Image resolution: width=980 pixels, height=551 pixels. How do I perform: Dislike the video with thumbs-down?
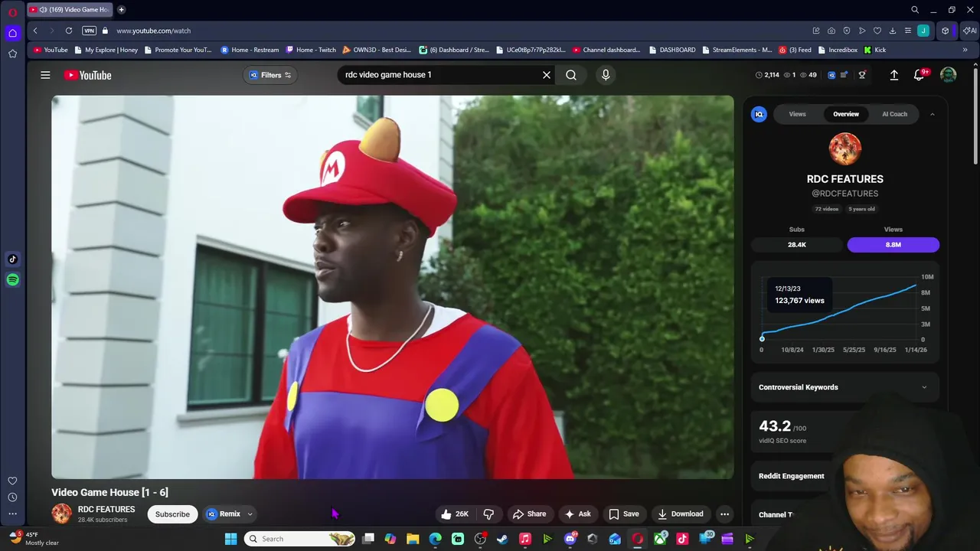coord(488,514)
